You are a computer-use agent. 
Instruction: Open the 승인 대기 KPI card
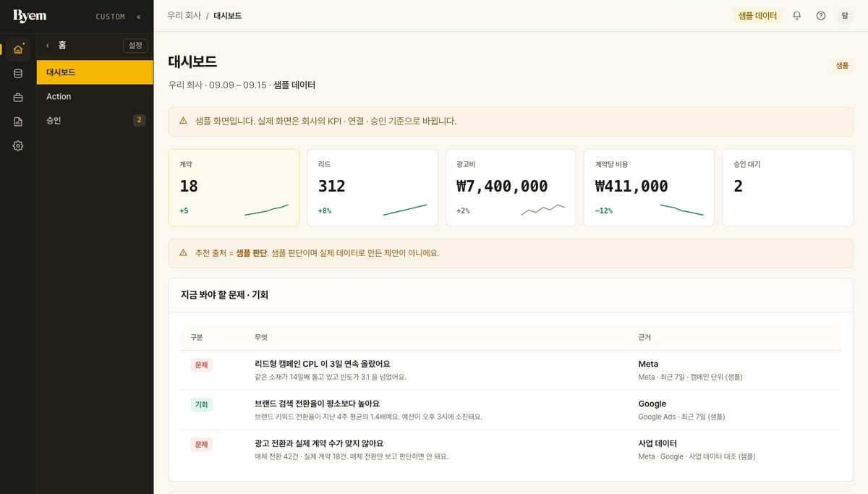[788, 187]
